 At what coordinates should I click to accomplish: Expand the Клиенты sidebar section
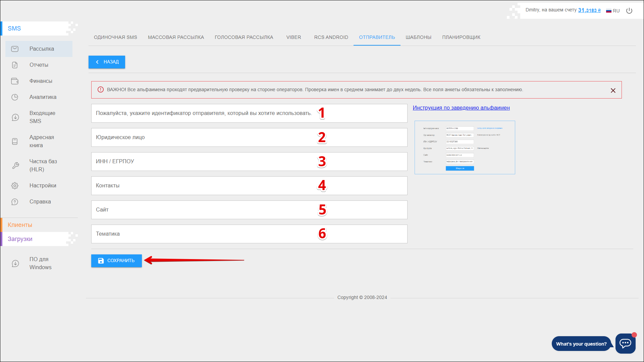(20, 225)
